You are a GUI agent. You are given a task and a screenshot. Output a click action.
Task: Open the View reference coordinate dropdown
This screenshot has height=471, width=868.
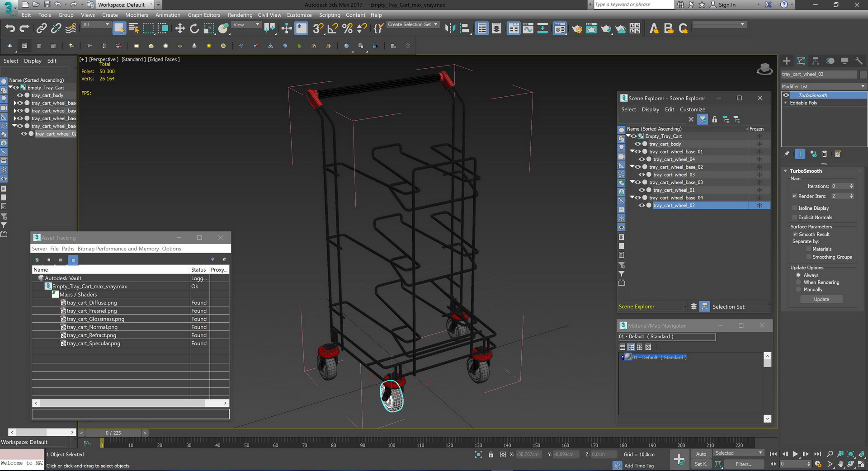246,25
